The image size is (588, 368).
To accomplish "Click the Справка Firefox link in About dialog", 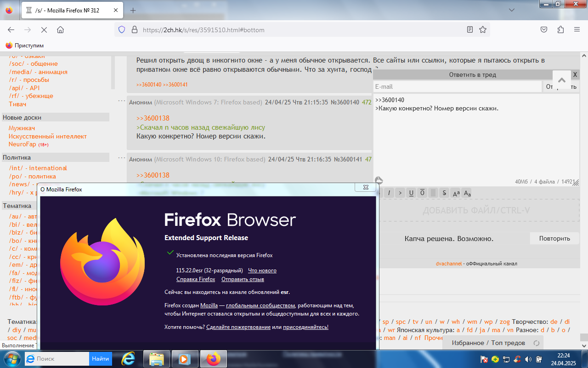I will [x=196, y=279].
